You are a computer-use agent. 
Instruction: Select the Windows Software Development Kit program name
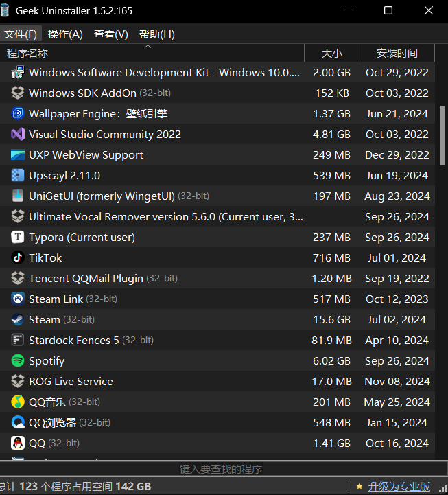coord(164,72)
